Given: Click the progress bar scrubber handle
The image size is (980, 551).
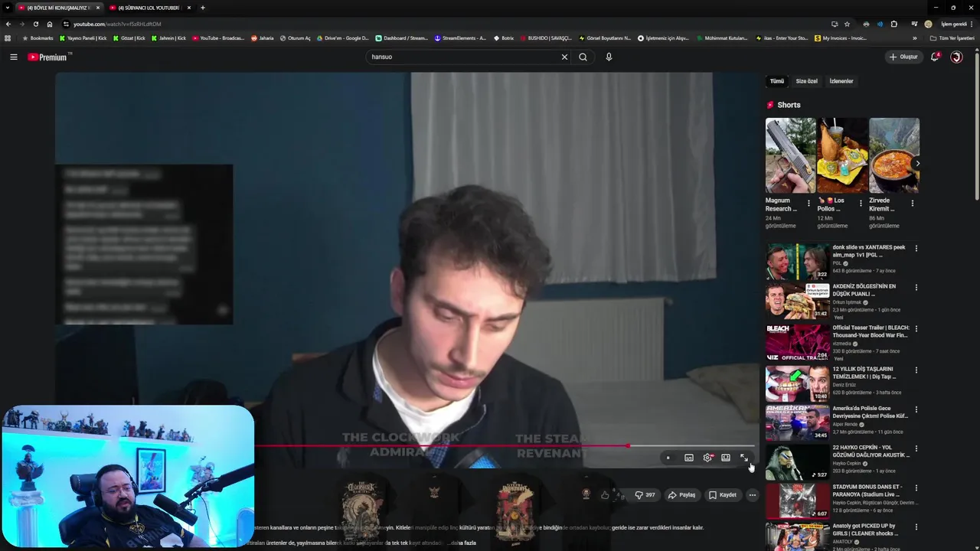Looking at the screenshot, I should click(x=628, y=445).
